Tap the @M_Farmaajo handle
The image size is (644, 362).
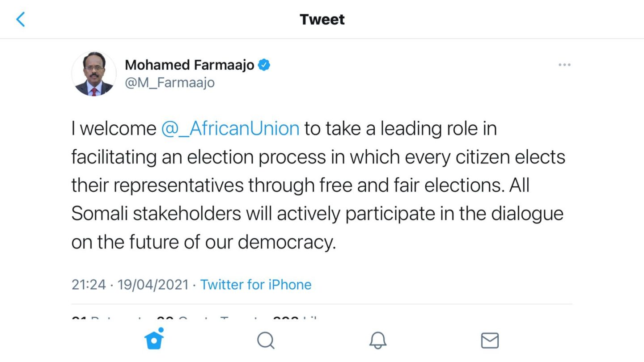[170, 83]
